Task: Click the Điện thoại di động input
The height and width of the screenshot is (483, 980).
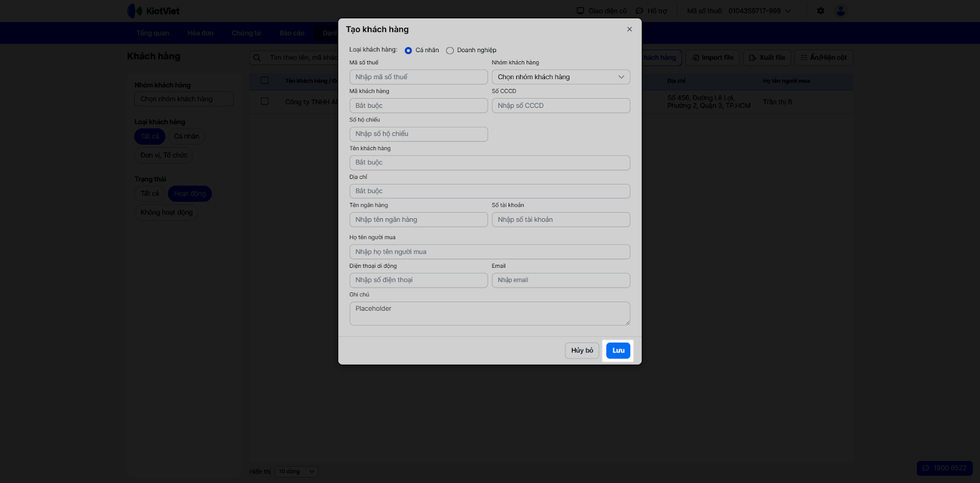Action: (x=418, y=280)
